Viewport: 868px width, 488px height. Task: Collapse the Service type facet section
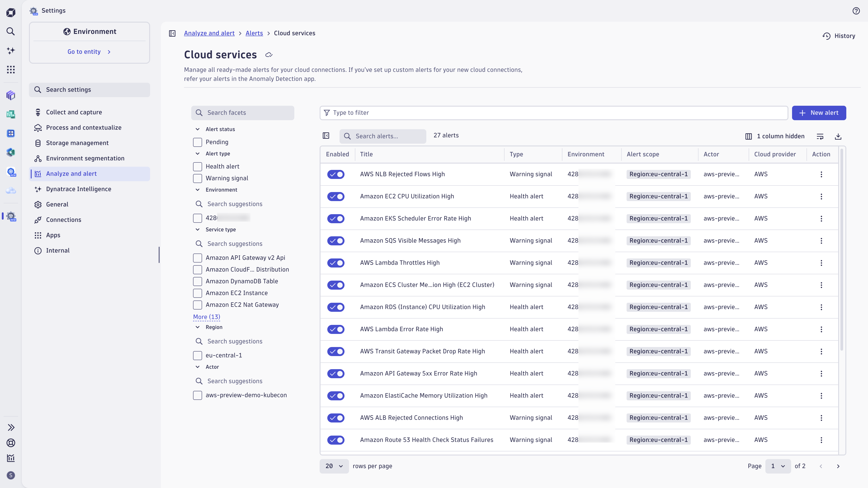tap(198, 230)
